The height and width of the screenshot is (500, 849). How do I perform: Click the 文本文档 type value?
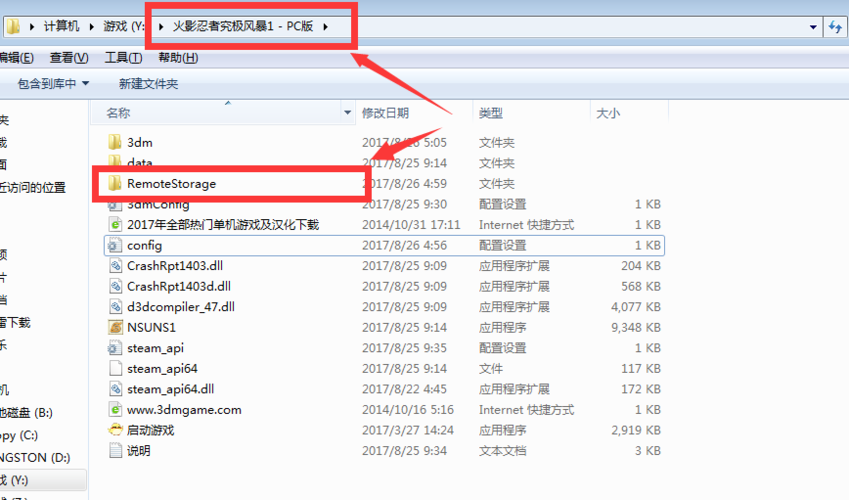click(x=502, y=451)
